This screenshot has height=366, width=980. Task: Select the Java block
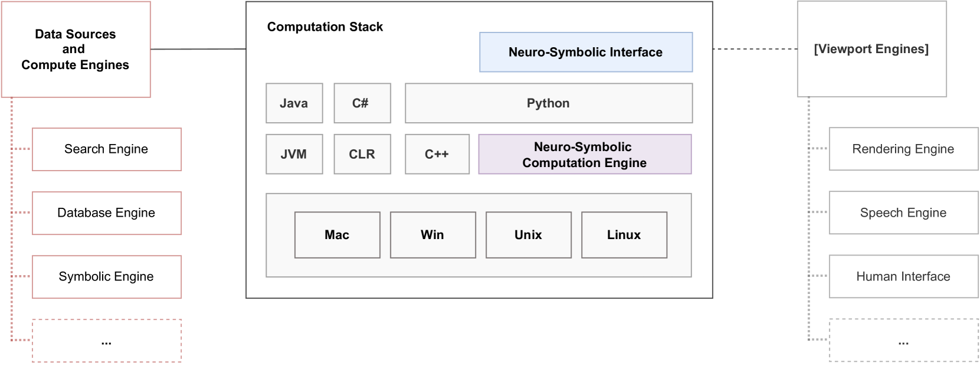point(294,103)
